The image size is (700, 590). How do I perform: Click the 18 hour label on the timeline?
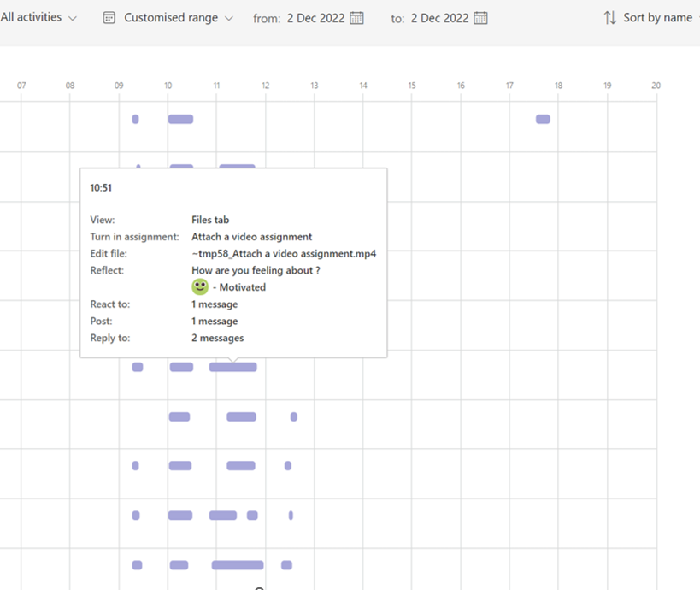(558, 86)
